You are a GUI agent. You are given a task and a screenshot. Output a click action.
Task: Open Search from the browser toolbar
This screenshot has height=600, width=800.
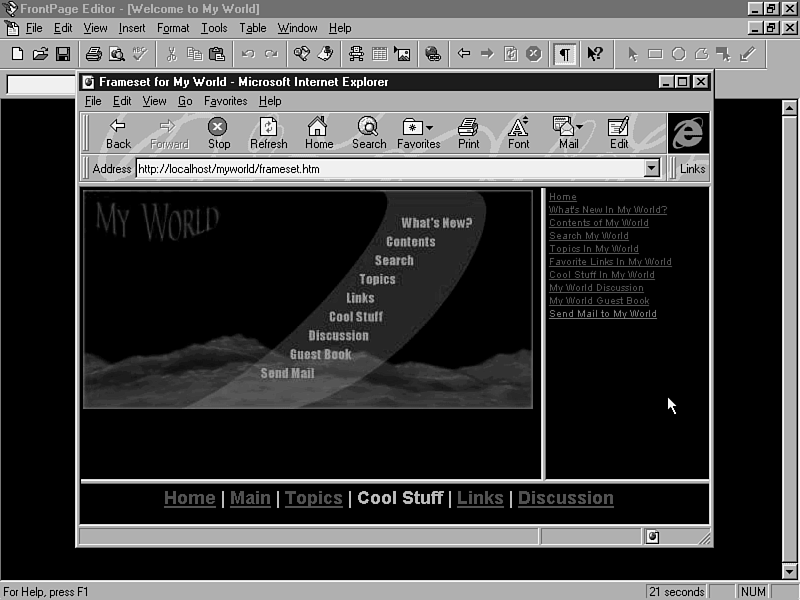click(368, 133)
